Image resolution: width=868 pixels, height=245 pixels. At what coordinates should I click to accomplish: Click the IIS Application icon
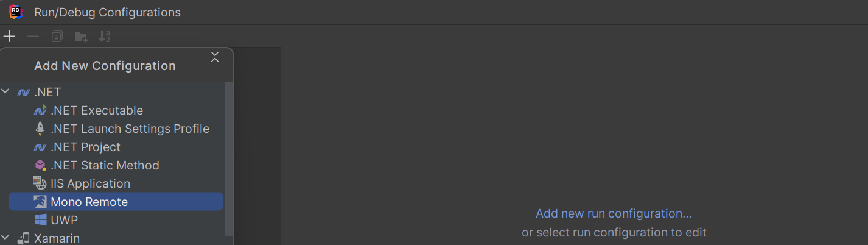point(40,183)
